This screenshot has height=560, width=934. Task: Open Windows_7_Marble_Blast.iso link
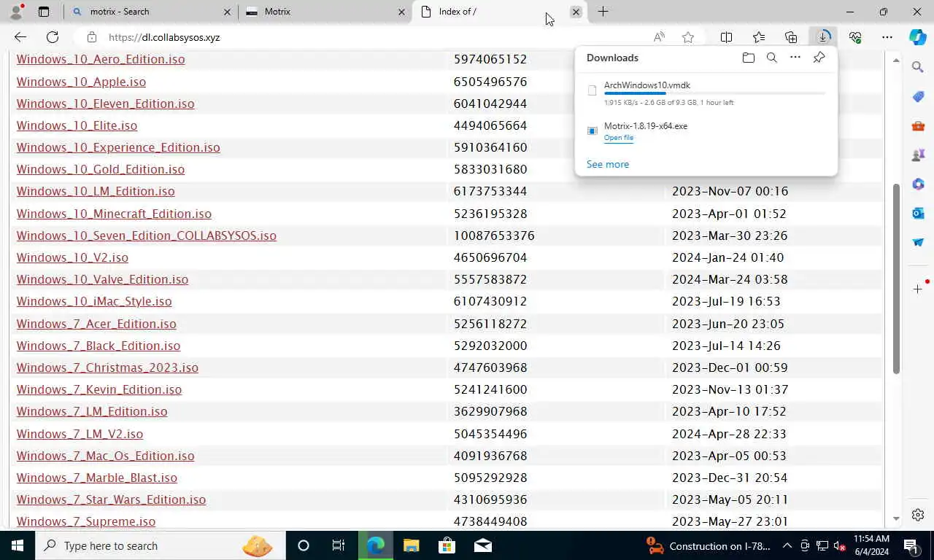point(97,478)
